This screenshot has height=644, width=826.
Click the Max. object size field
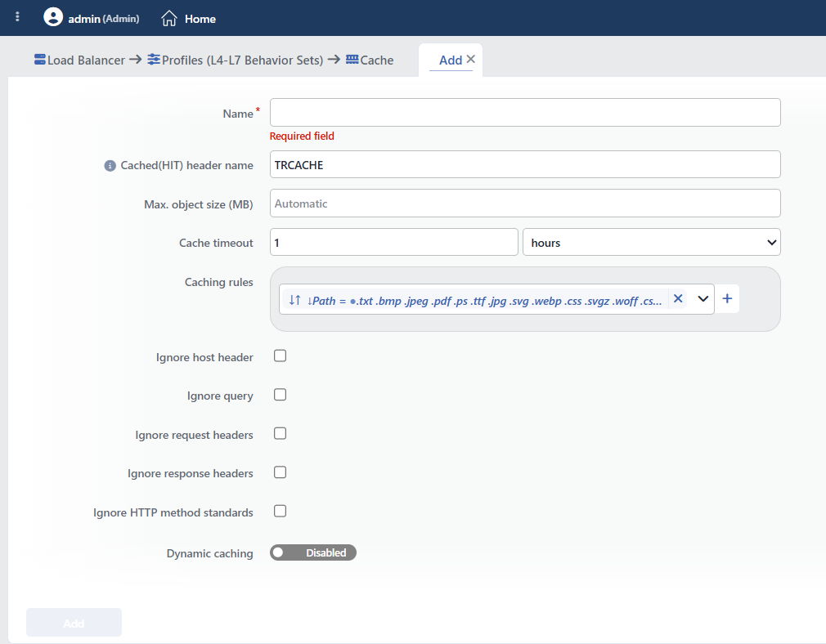[x=525, y=203]
